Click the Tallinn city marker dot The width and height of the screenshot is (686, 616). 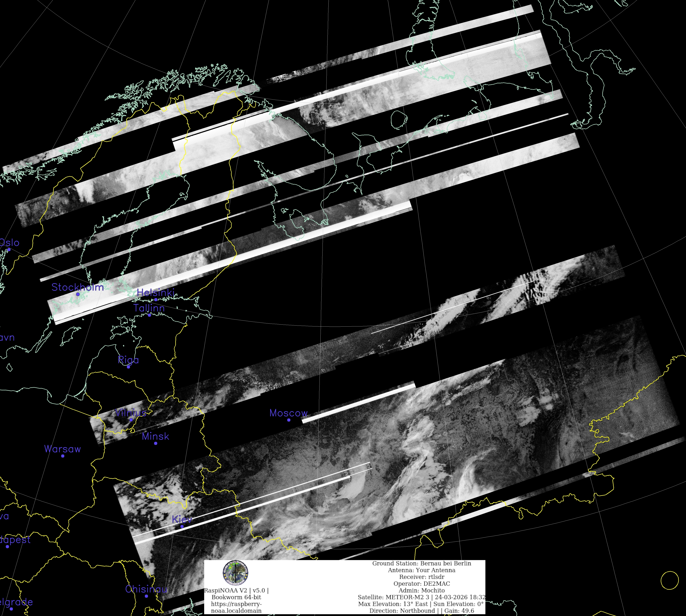(x=149, y=315)
